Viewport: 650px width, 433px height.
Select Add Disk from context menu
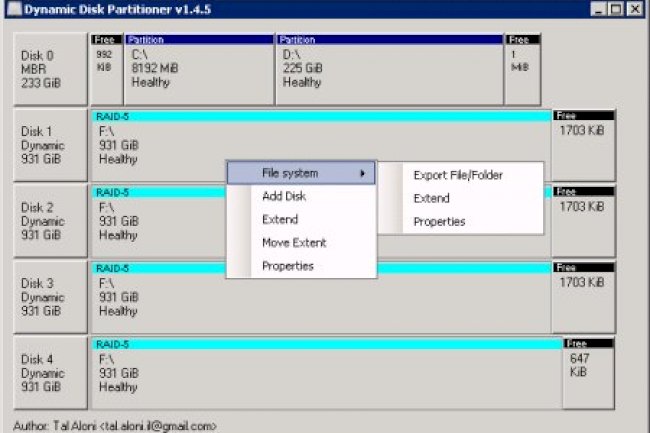tap(284, 197)
